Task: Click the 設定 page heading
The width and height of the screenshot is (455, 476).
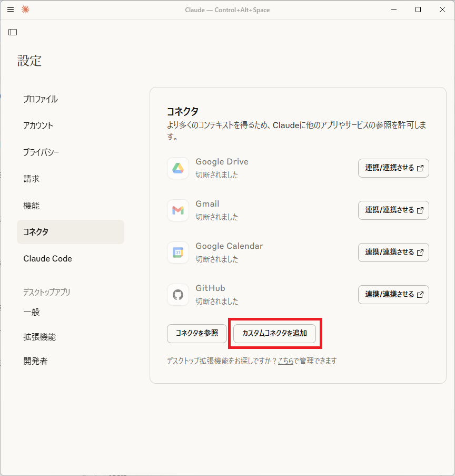Action: pyautogui.click(x=29, y=61)
